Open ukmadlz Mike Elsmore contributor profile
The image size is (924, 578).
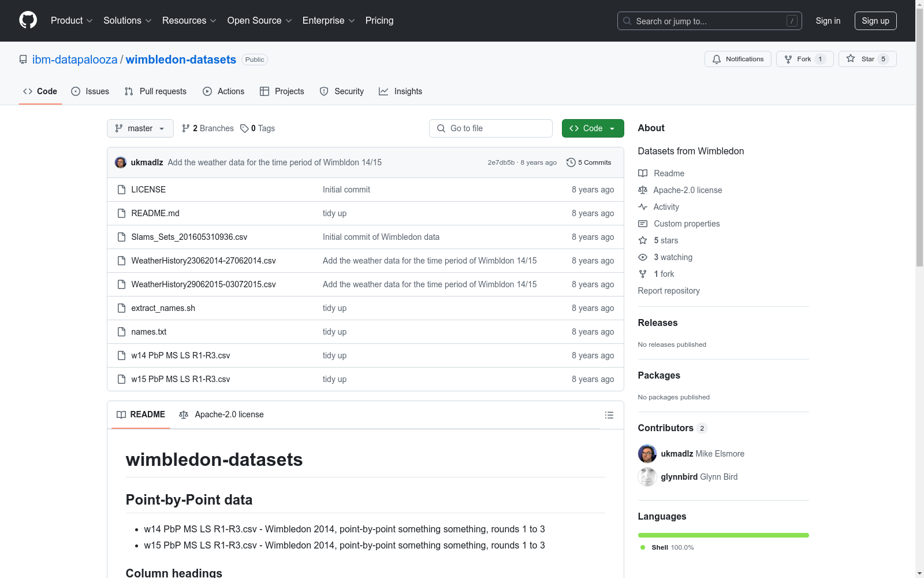tap(691, 454)
